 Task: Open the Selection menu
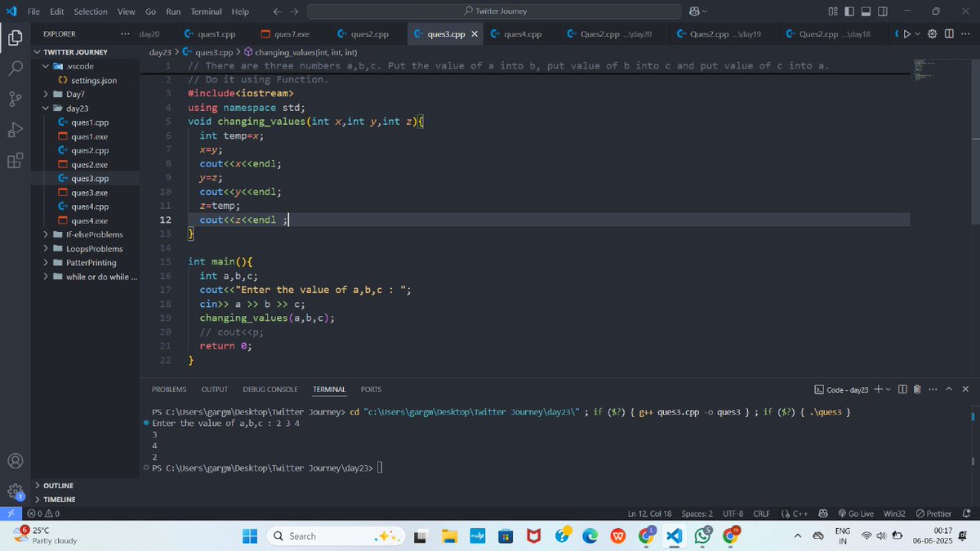pos(90,11)
